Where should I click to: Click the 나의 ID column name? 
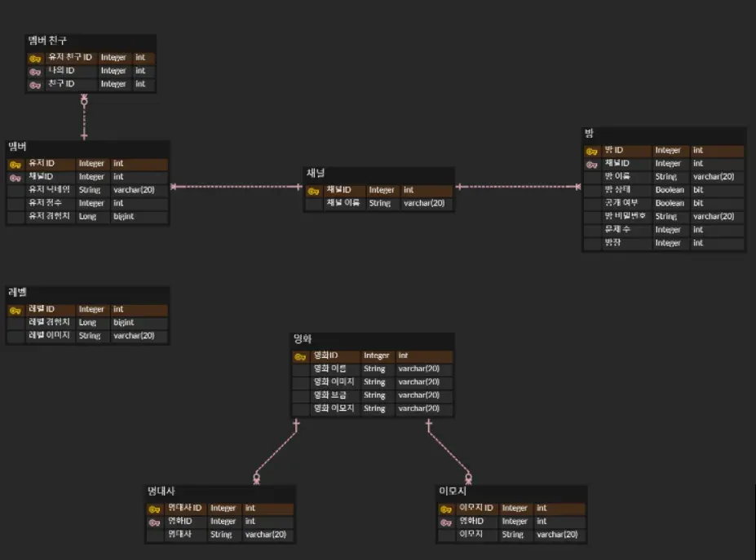[61, 70]
